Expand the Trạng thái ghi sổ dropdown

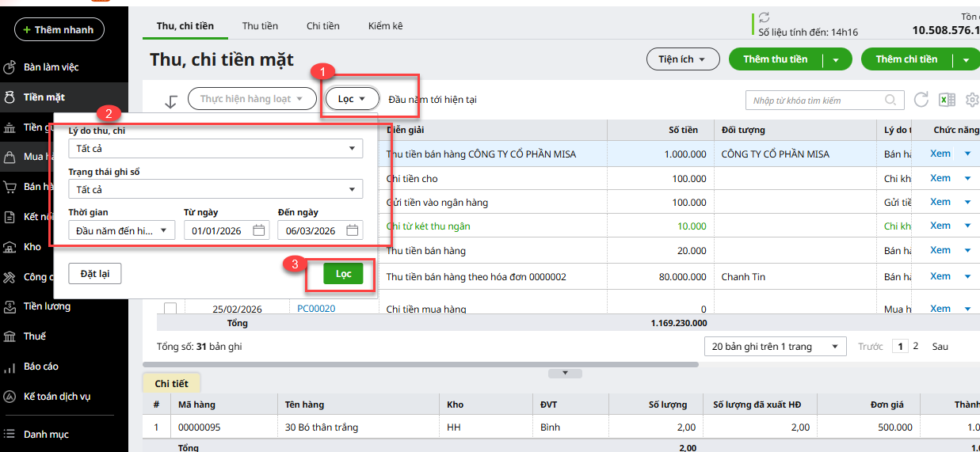coord(215,190)
